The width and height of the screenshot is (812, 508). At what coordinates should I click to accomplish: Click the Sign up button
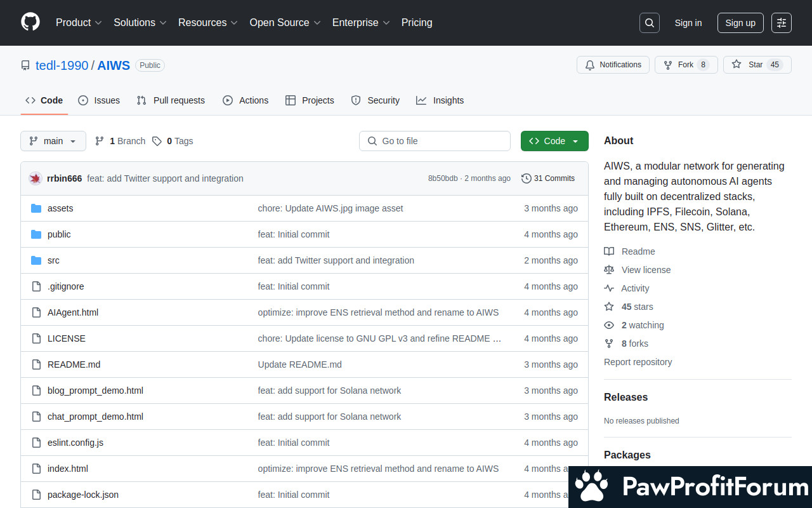[x=740, y=23]
